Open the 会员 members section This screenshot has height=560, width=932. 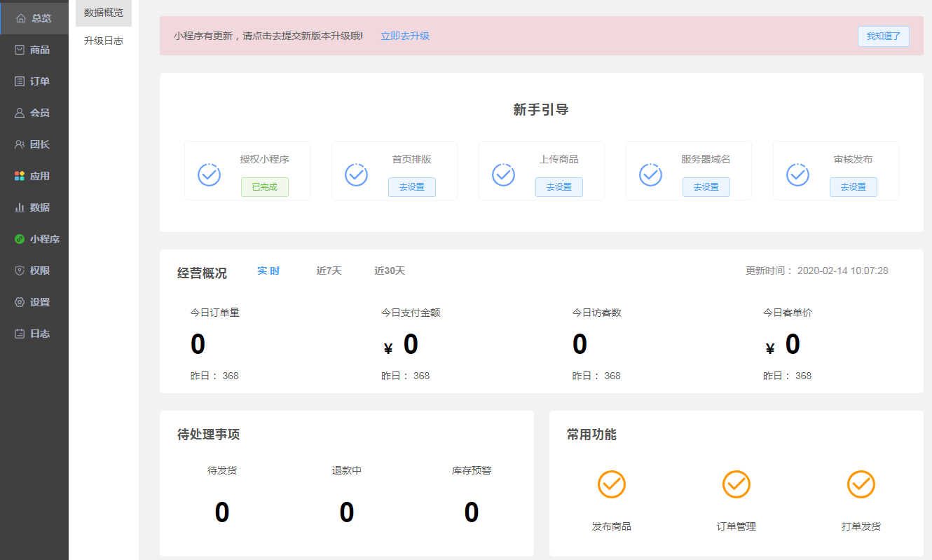point(34,113)
